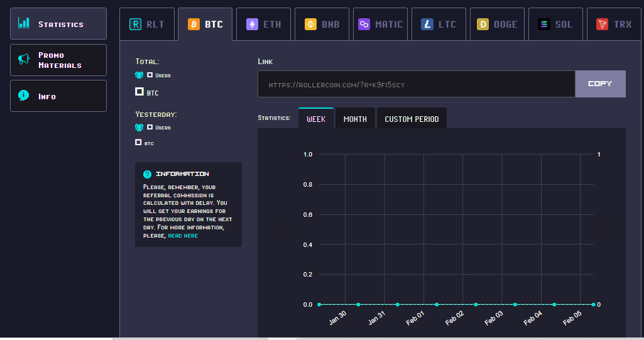Click the Total users icon

139,75
